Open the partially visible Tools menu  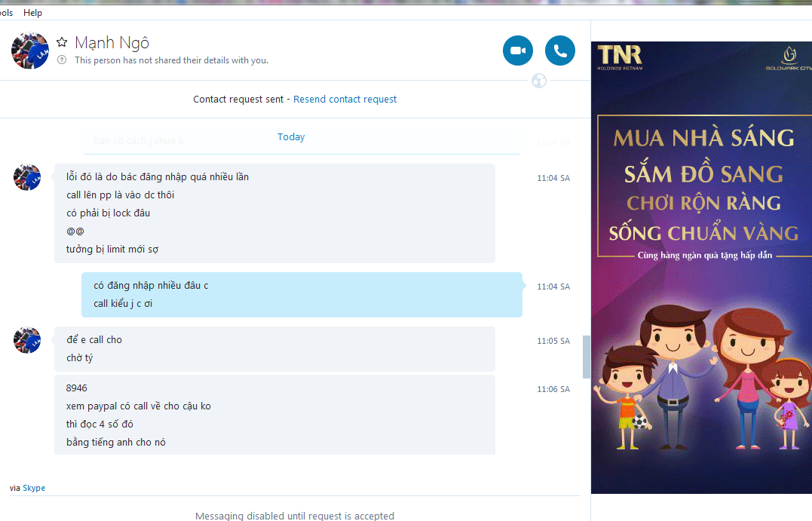coord(7,12)
